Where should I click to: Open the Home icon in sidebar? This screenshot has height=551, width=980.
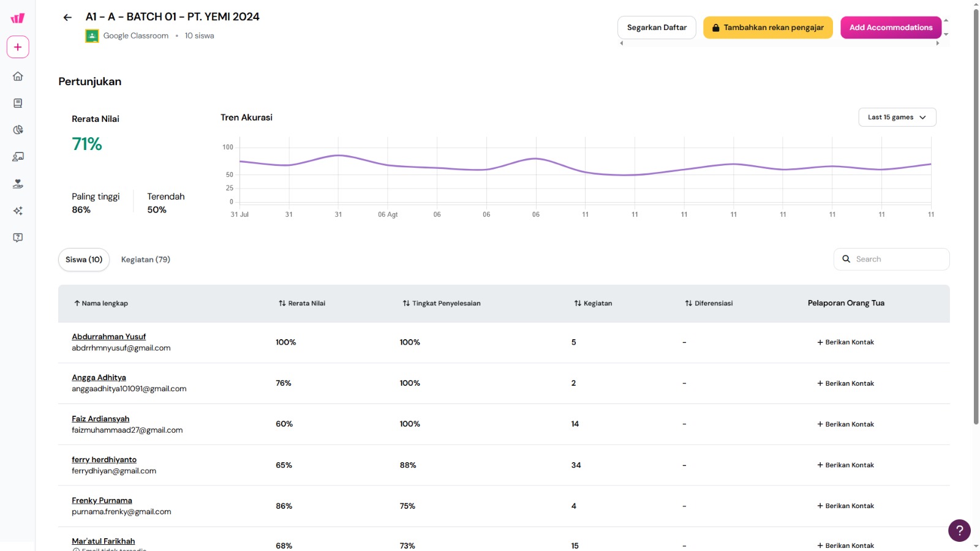tap(18, 77)
